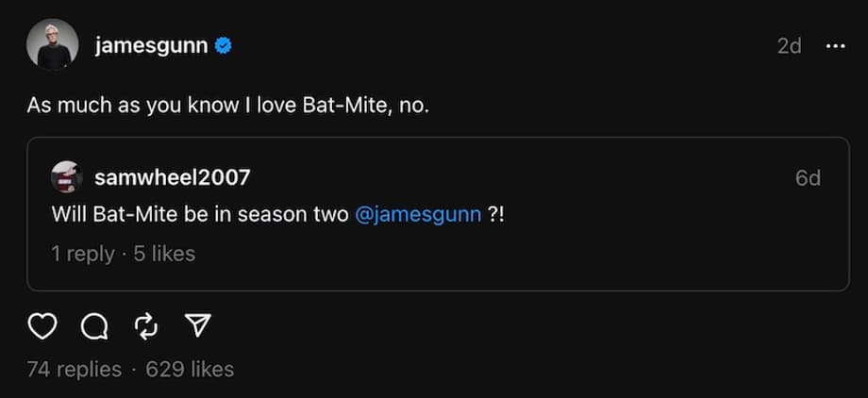The width and height of the screenshot is (868, 398).
Task: Open the three-dot more options menu
Action: (835, 46)
